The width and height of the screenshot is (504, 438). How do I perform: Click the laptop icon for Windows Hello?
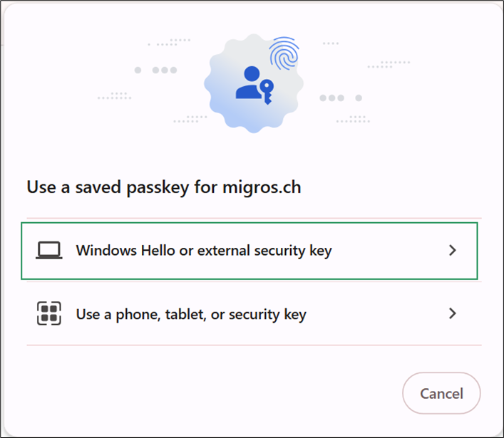tap(49, 250)
